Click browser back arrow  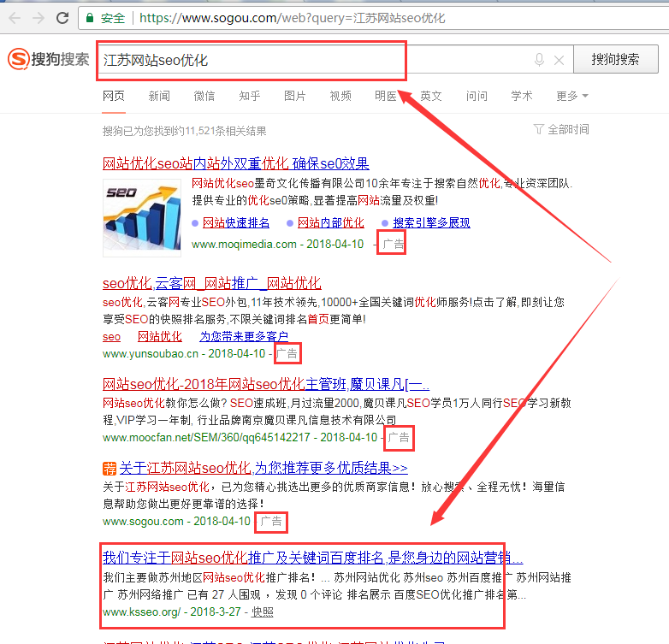[x=15, y=18]
